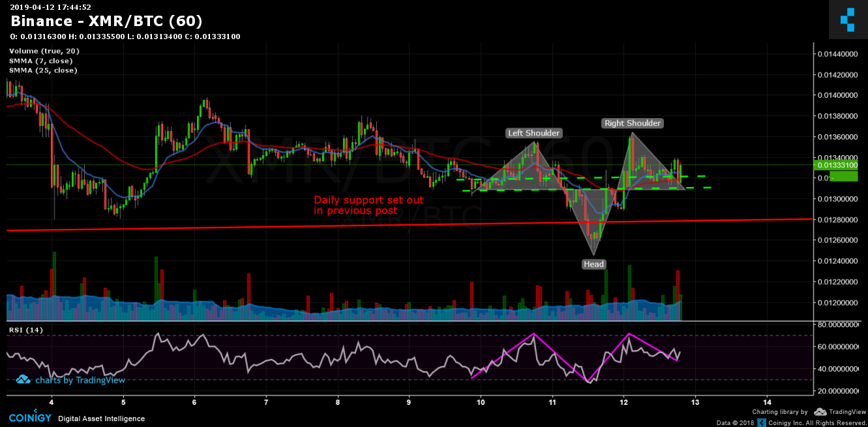
Task: Click date label "10" on the time axis
Action: pos(481,401)
